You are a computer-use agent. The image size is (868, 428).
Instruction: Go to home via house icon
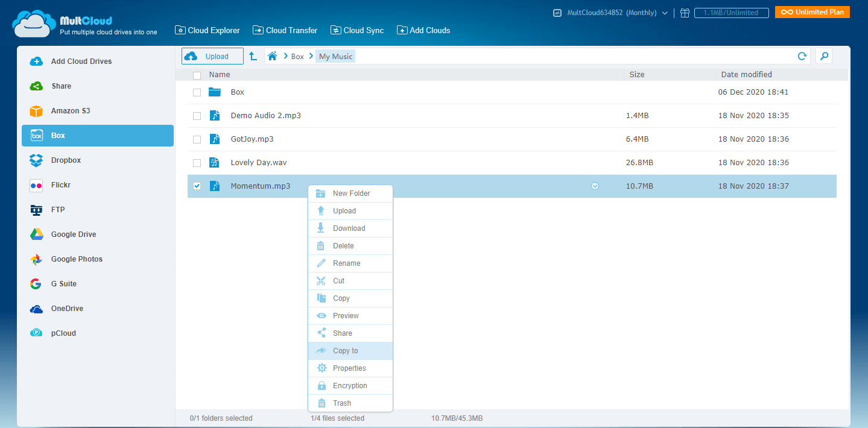click(272, 56)
